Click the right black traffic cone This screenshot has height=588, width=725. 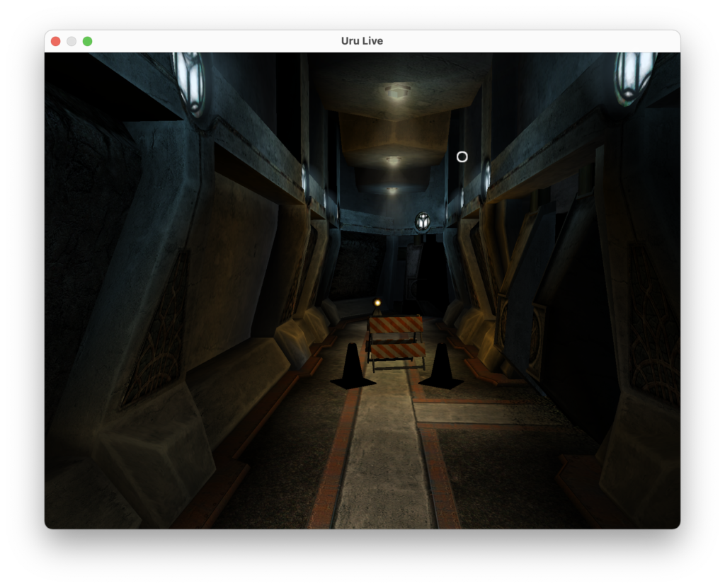[x=441, y=366]
